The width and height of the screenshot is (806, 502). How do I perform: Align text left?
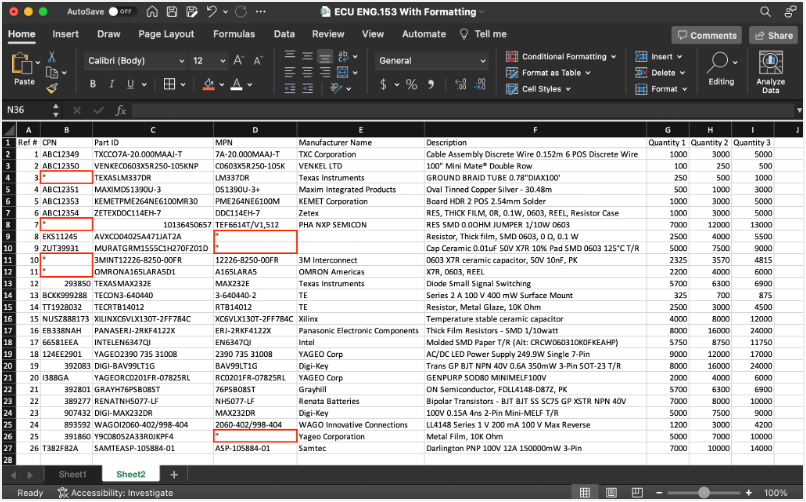tap(290, 72)
